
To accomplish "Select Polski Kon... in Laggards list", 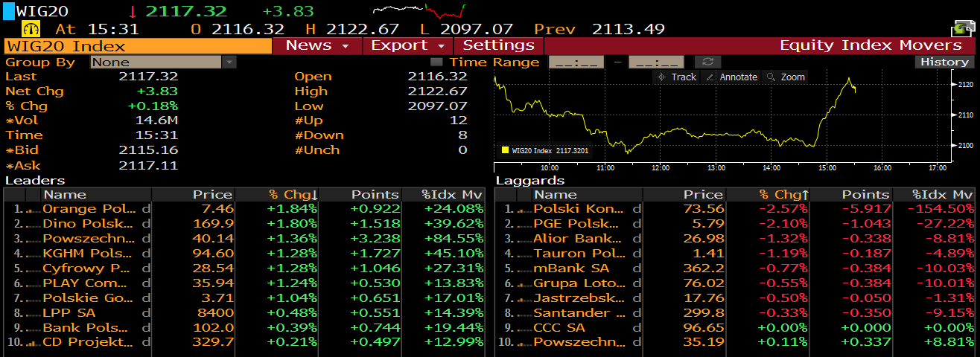I will pos(579,210).
